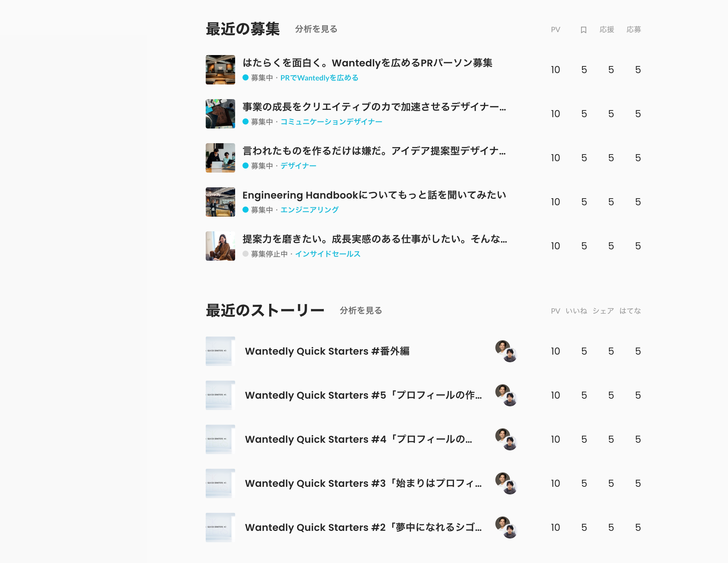
Task: Click the インサイドセールス job type link
Action: (327, 254)
